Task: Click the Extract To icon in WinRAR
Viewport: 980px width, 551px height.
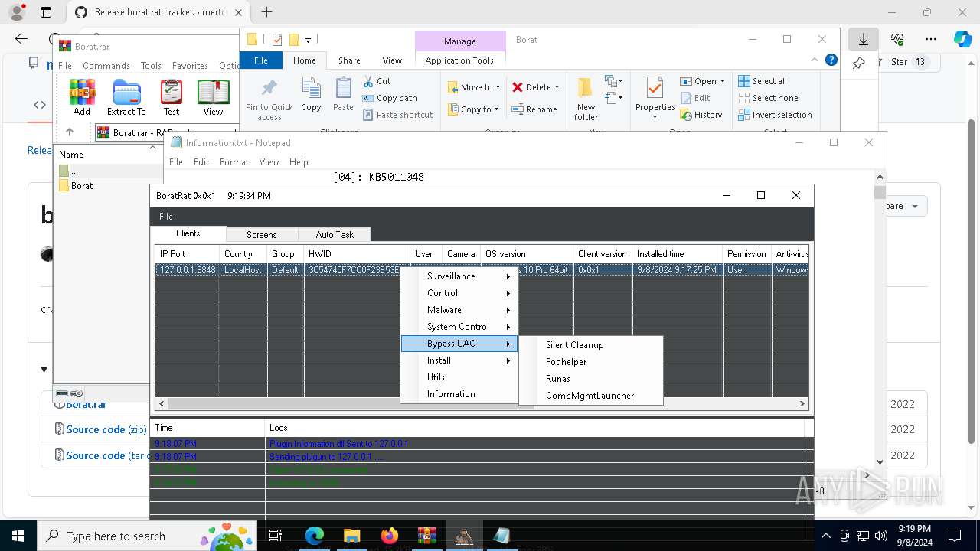Action: point(126,97)
